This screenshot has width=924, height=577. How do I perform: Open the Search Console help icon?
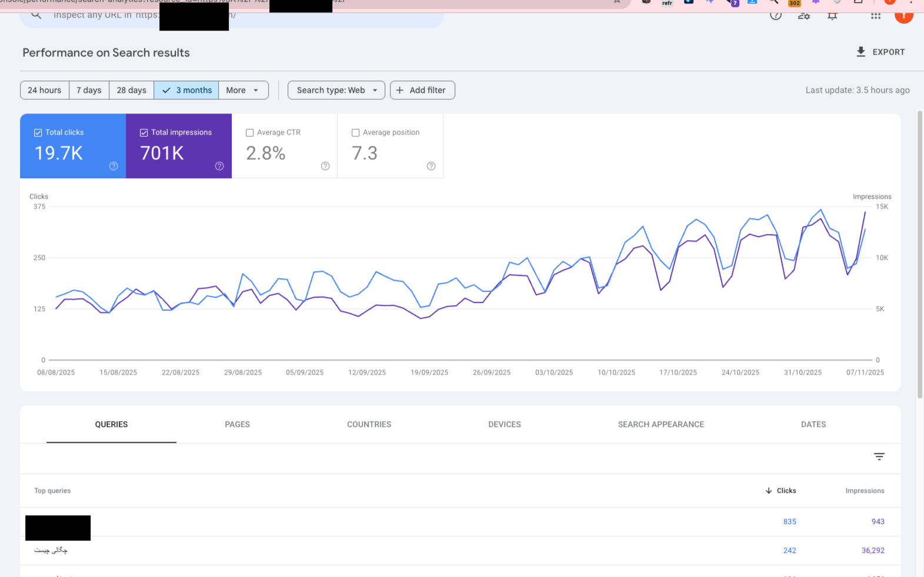[776, 15]
